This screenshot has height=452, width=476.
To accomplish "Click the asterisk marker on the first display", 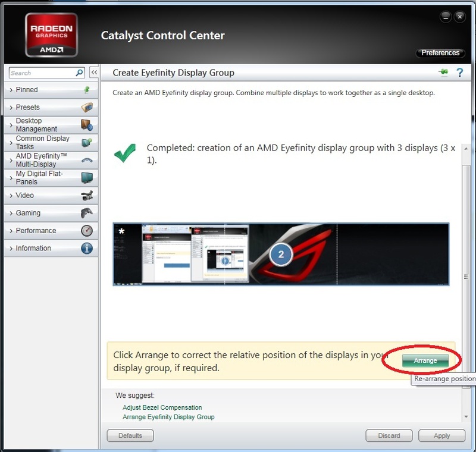I will 121,231.
